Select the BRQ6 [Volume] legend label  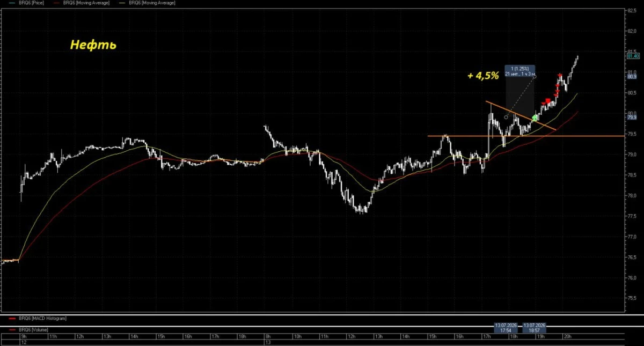click(33, 329)
